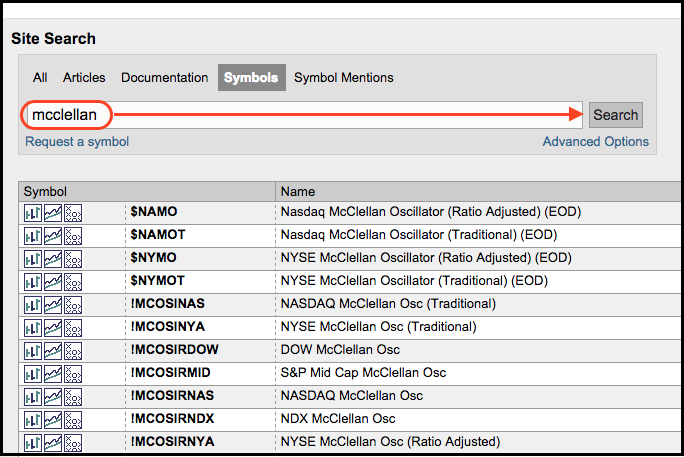Click name NYSE McClellan Oscillator (Traditional) (EOD)
This screenshot has height=457, width=684.
414,281
